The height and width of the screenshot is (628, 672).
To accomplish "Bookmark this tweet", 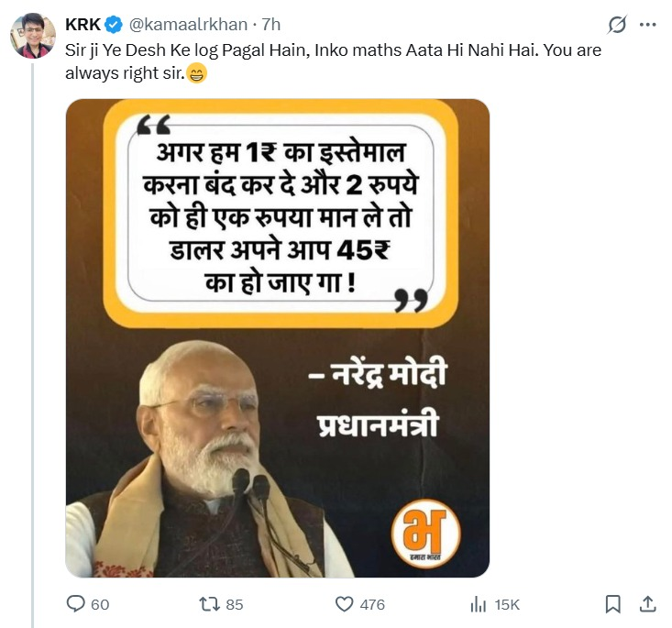I will click(613, 604).
